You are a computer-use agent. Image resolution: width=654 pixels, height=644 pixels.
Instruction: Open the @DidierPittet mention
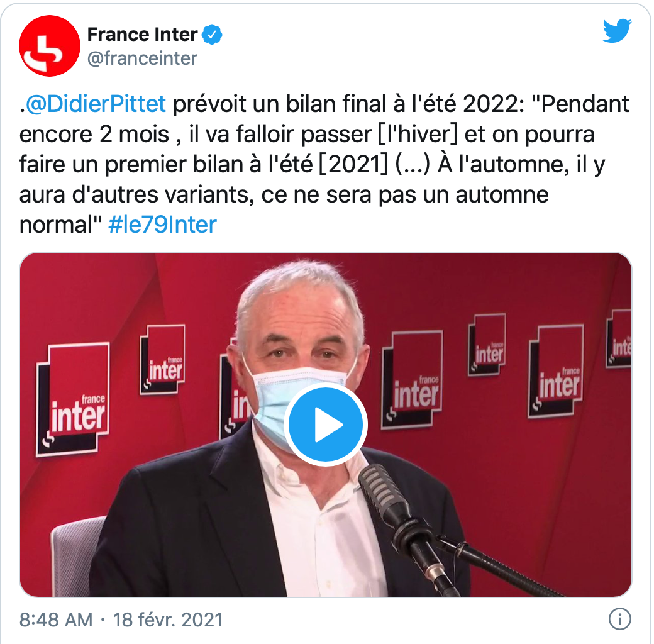pyautogui.click(x=96, y=104)
